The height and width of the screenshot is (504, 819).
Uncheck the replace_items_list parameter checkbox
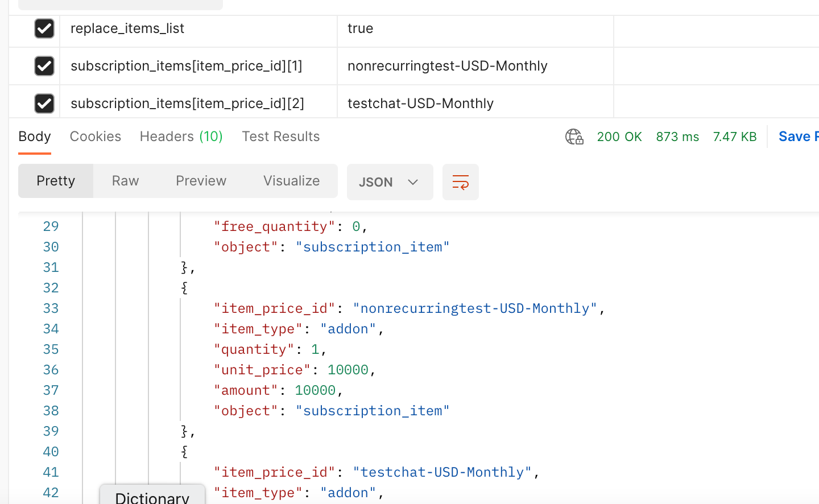coord(44,28)
